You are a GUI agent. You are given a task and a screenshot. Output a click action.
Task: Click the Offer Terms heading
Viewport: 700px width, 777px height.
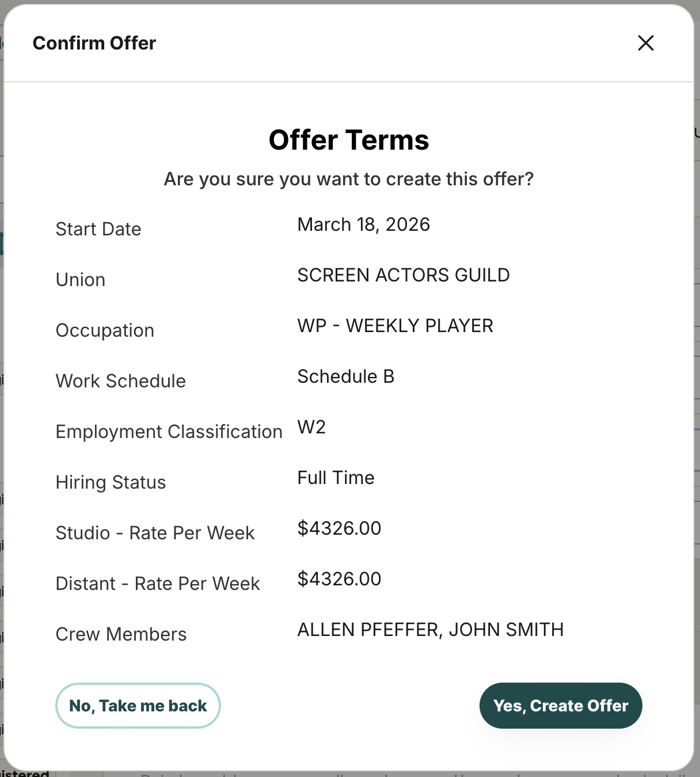(349, 140)
